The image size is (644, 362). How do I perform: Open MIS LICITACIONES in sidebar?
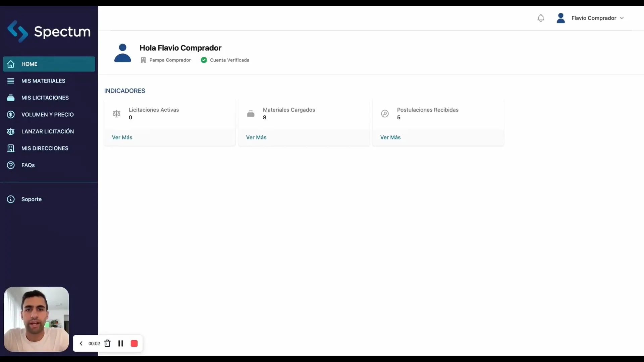click(x=49, y=98)
